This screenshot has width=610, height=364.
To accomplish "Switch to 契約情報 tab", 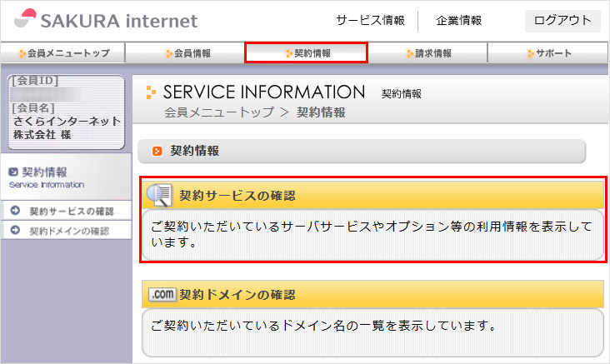I will click(x=306, y=52).
